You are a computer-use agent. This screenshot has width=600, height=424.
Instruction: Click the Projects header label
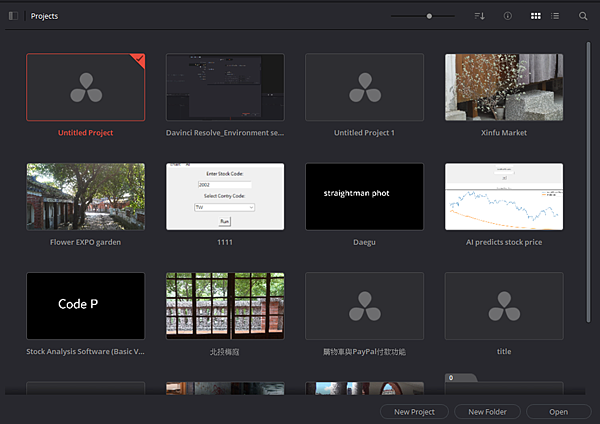click(x=44, y=16)
